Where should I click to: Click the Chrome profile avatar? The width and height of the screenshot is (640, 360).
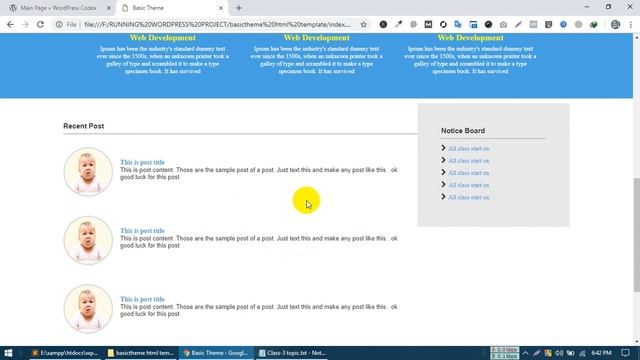616,24
